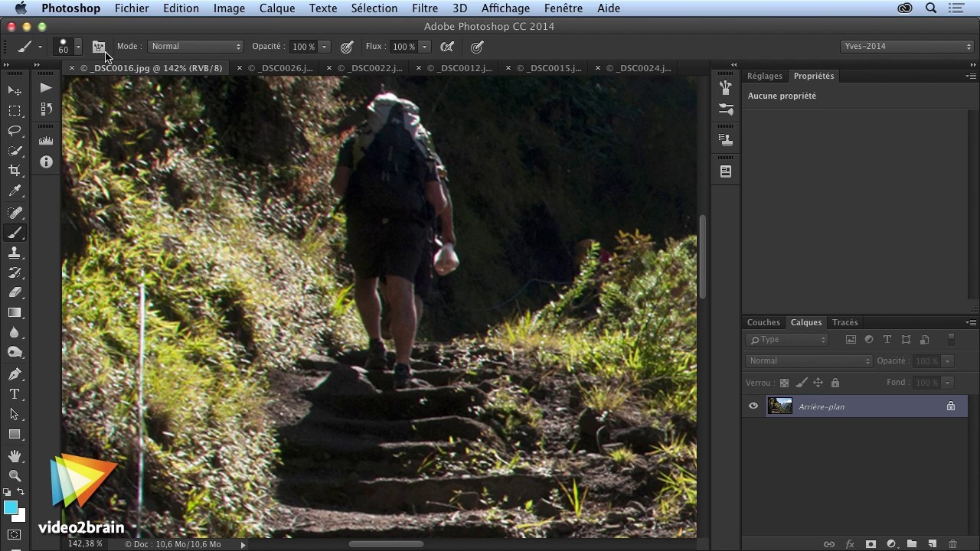
Task: Toggle pressure for size button
Action: coord(477,47)
